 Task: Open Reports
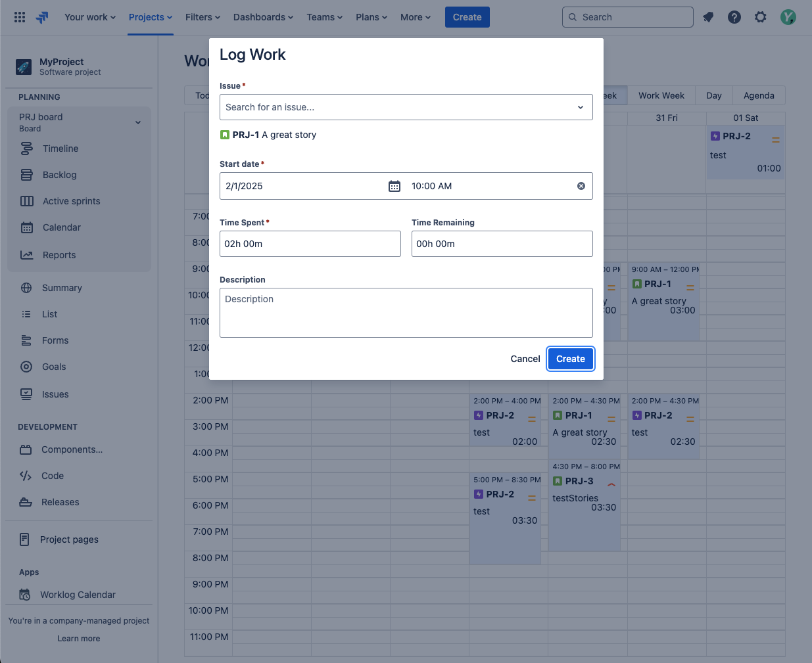[58, 255]
